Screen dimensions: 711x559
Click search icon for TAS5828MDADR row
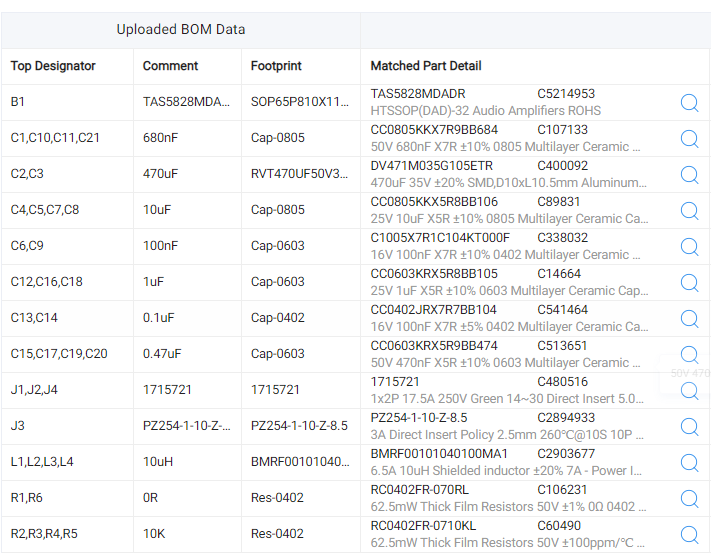click(x=689, y=103)
